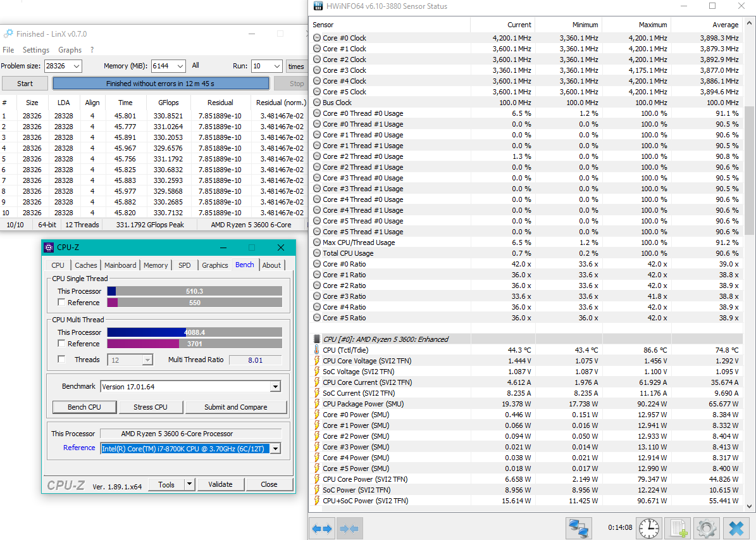756x540 pixels.
Task: Open the Threads count dropdown in CPU-Z
Action: tap(147, 360)
